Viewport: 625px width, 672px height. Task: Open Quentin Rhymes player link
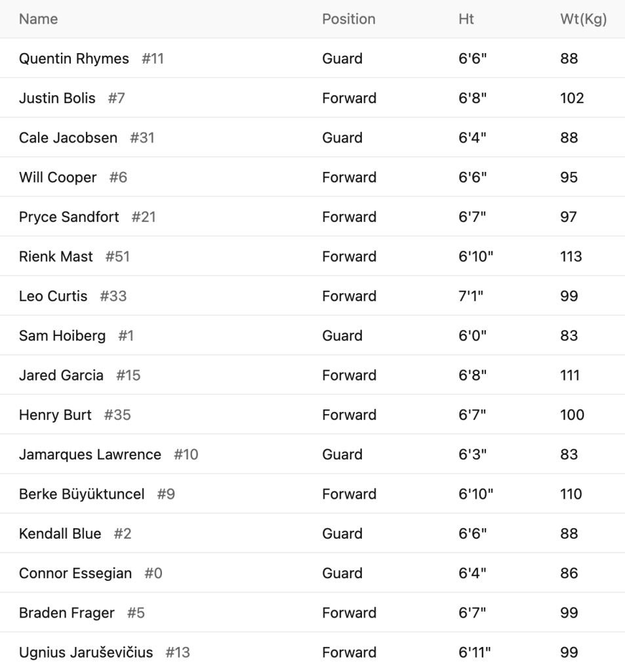[74, 58]
